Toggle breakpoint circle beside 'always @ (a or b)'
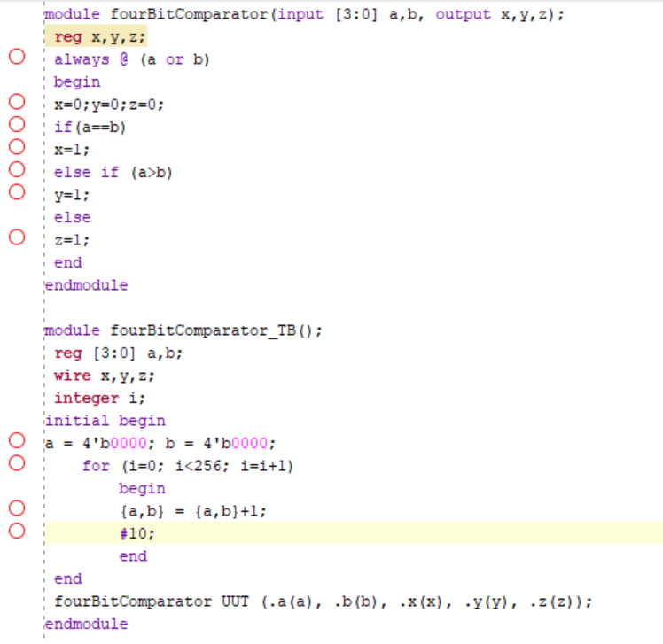Viewport: 663px width, 644px height. (x=16, y=58)
